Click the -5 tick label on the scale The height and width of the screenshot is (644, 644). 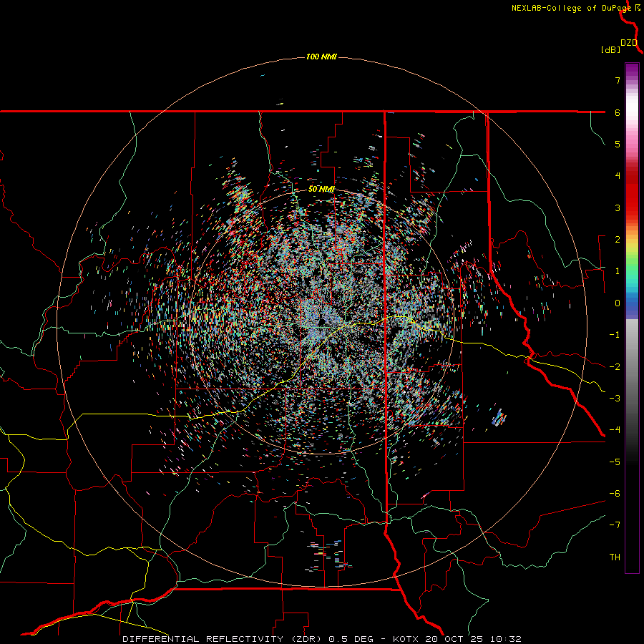(x=615, y=462)
